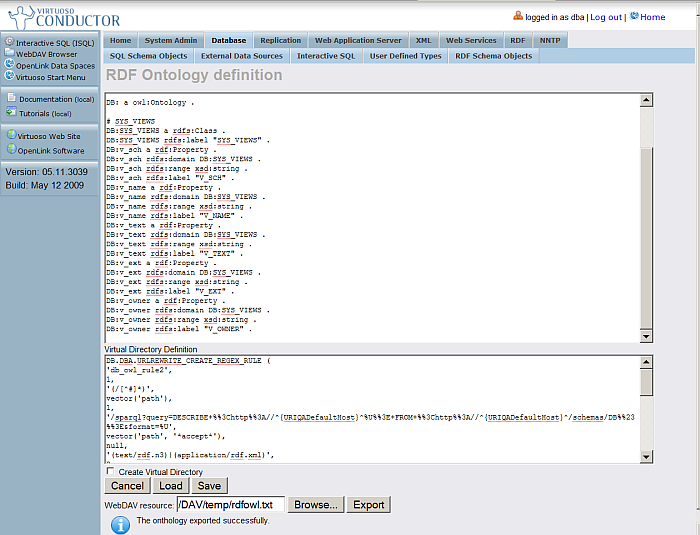
Task: Click the Home link in header
Action: pos(653,17)
